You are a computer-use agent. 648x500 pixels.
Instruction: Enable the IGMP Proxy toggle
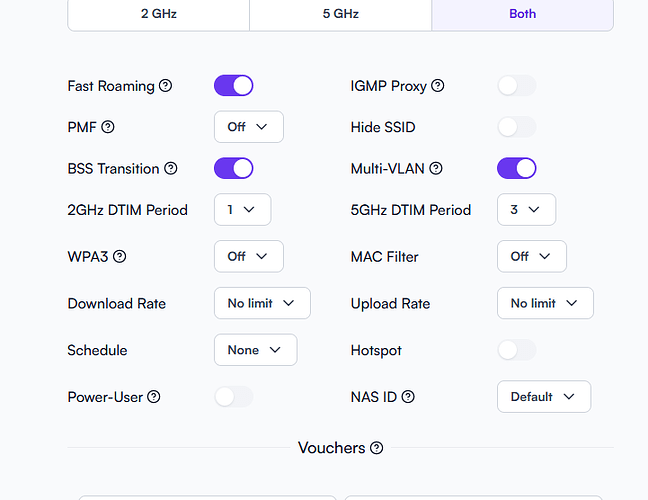(x=516, y=86)
